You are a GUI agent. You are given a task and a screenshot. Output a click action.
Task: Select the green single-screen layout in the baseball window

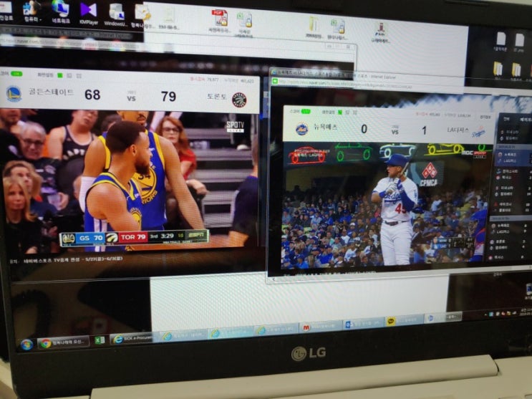pos(340,112)
